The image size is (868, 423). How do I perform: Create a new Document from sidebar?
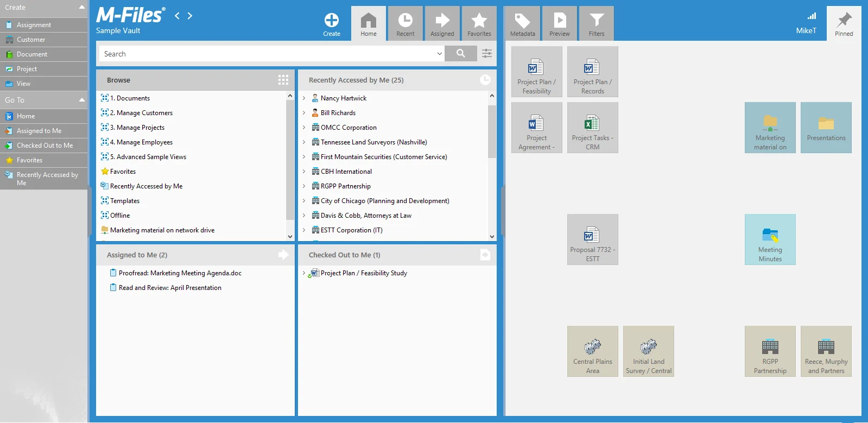43,54
